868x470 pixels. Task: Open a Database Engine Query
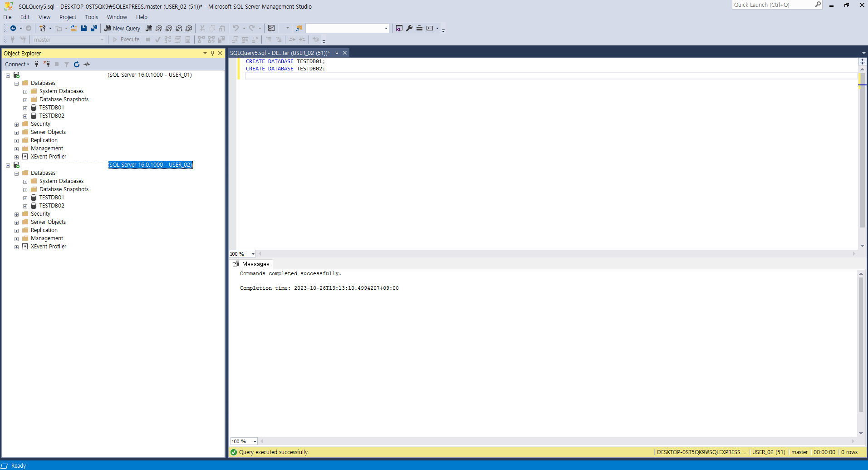click(149, 28)
